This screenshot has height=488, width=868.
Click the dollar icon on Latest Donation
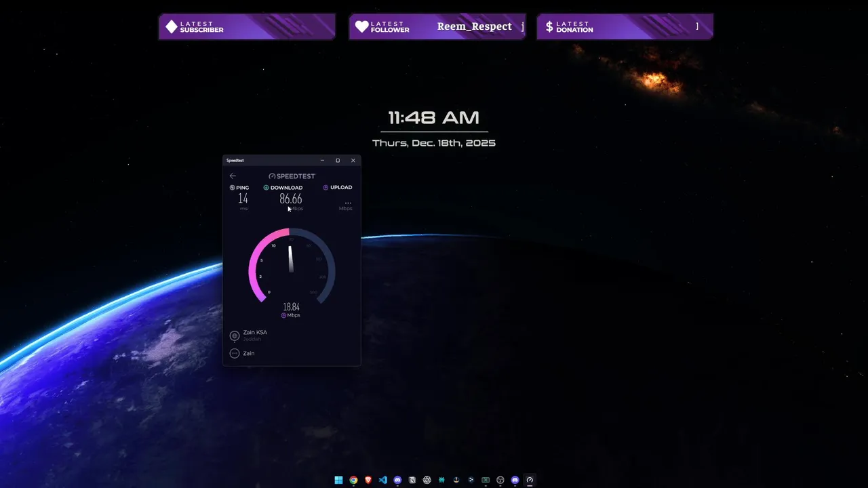pos(549,26)
